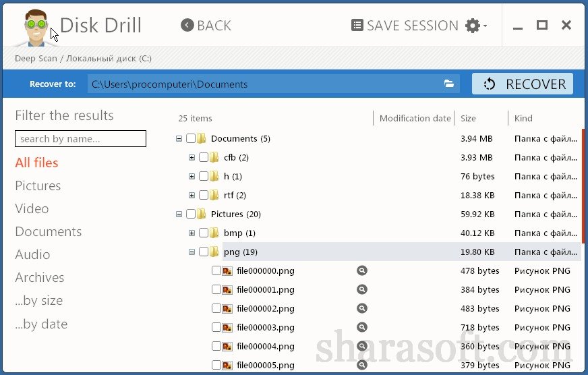This screenshot has height=375, width=588.
Task: Expand the bmp (1) folder node
Action: (x=192, y=233)
